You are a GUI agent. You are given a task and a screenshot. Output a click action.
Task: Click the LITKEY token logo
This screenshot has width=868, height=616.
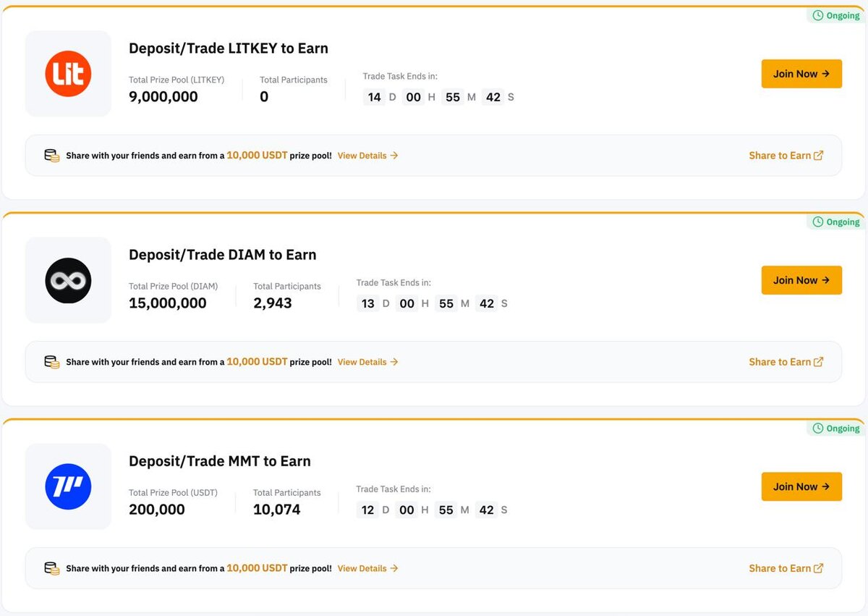coord(68,74)
